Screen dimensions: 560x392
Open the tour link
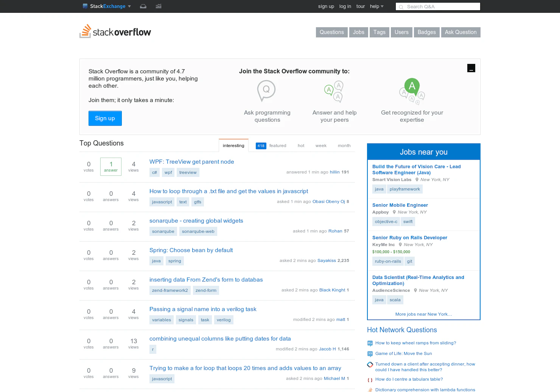tap(361, 6)
